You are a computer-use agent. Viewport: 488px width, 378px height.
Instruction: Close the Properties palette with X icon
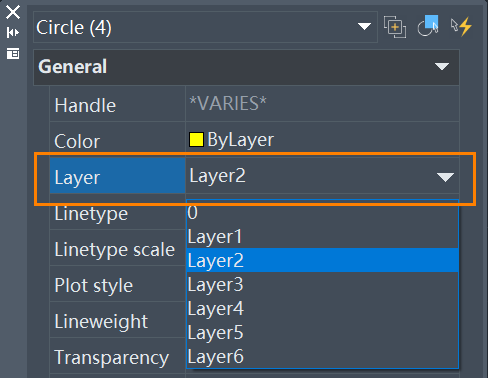(x=13, y=12)
